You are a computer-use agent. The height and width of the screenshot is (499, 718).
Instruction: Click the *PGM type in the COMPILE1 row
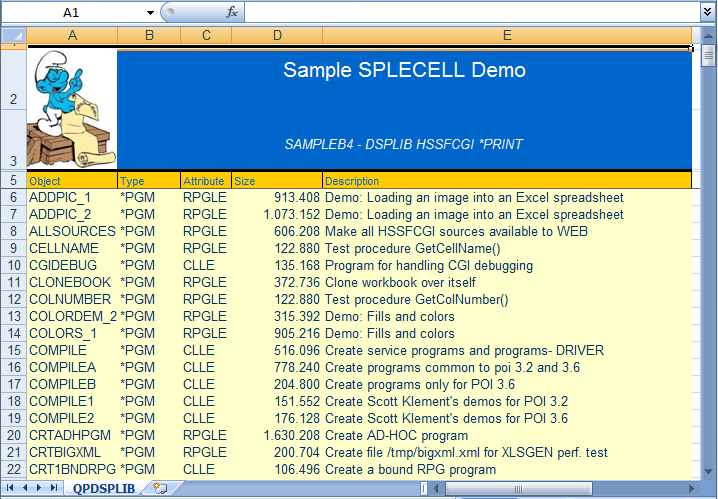pyautogui.click(x=137, y=401)
